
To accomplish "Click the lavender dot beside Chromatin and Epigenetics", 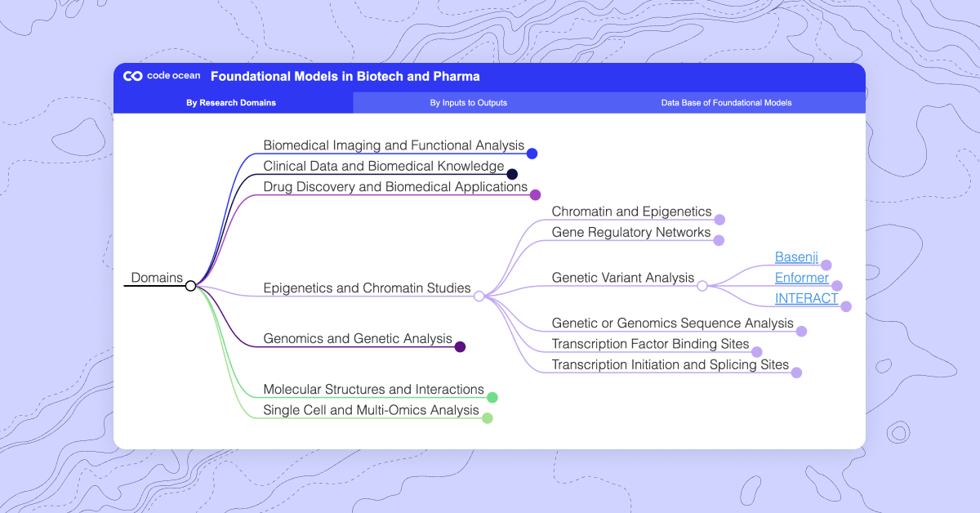I will (x=719, y=219).
